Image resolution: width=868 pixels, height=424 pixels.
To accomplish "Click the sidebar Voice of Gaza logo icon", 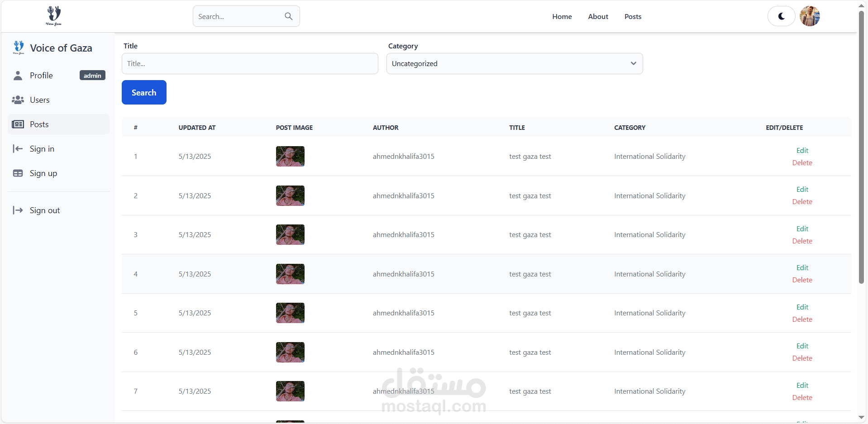I will click(x=19, y=48).
